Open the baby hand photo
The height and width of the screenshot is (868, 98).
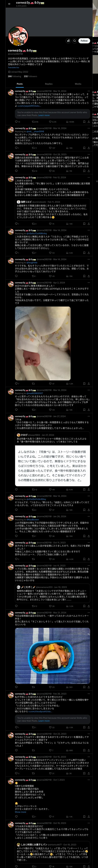point(43,343)
